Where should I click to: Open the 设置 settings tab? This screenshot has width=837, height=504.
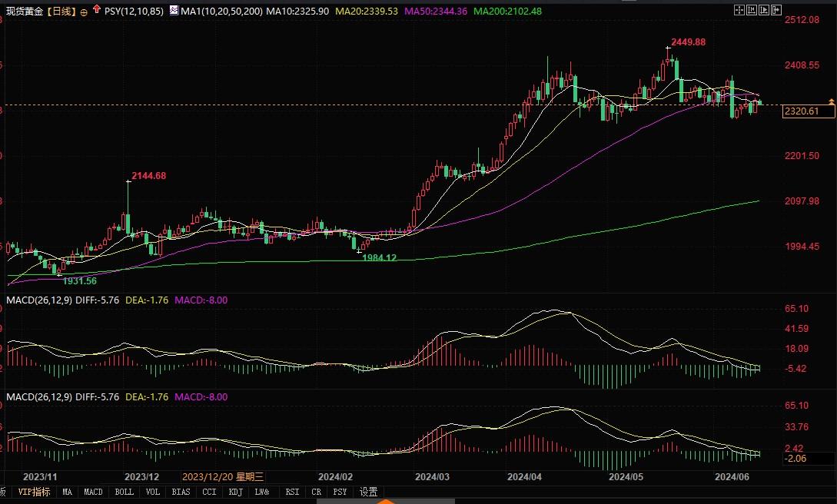(369, 492)
